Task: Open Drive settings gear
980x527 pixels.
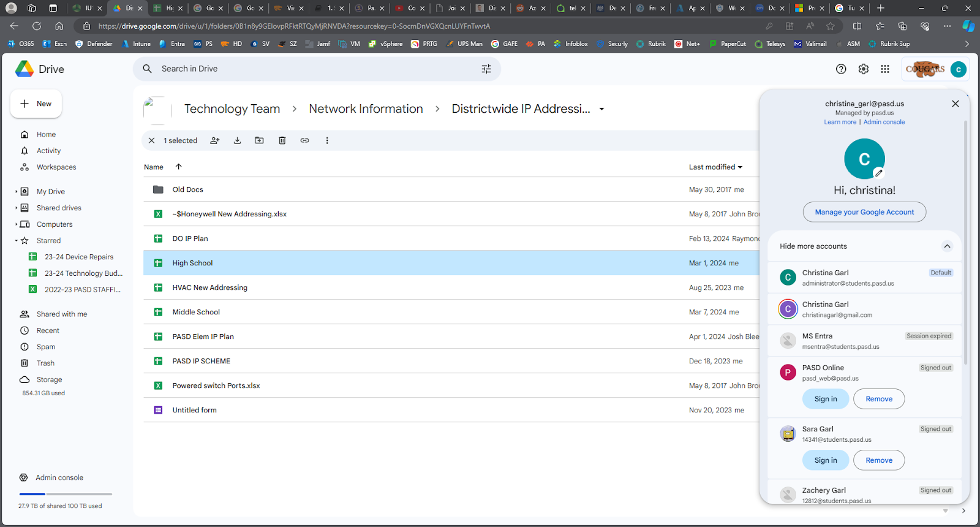Action: tap(864, 69)
